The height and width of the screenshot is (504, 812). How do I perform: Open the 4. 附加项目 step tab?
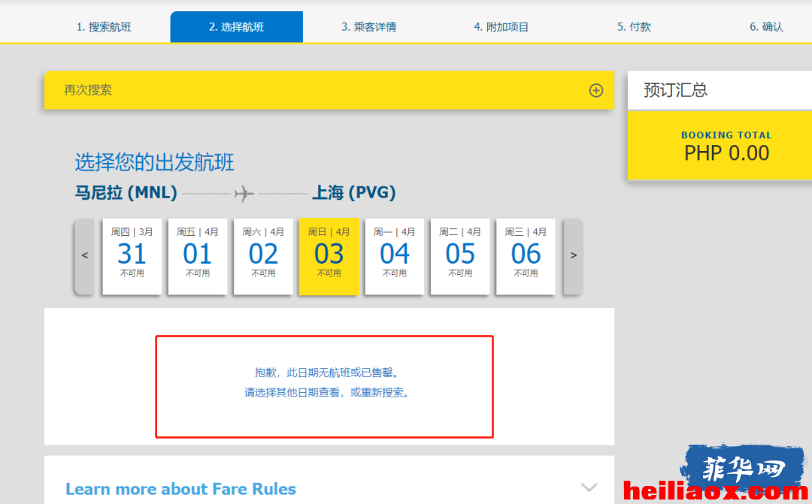pos(501,27)
